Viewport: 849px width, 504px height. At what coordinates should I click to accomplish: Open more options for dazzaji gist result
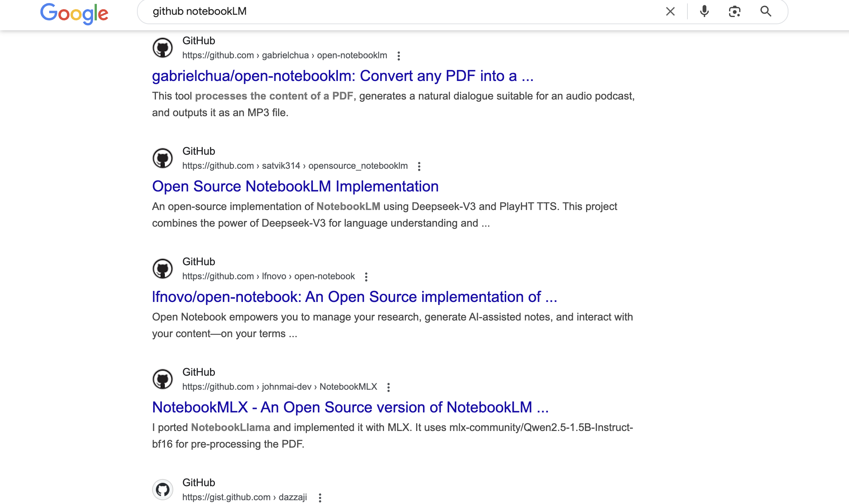(x=320, y=498)
